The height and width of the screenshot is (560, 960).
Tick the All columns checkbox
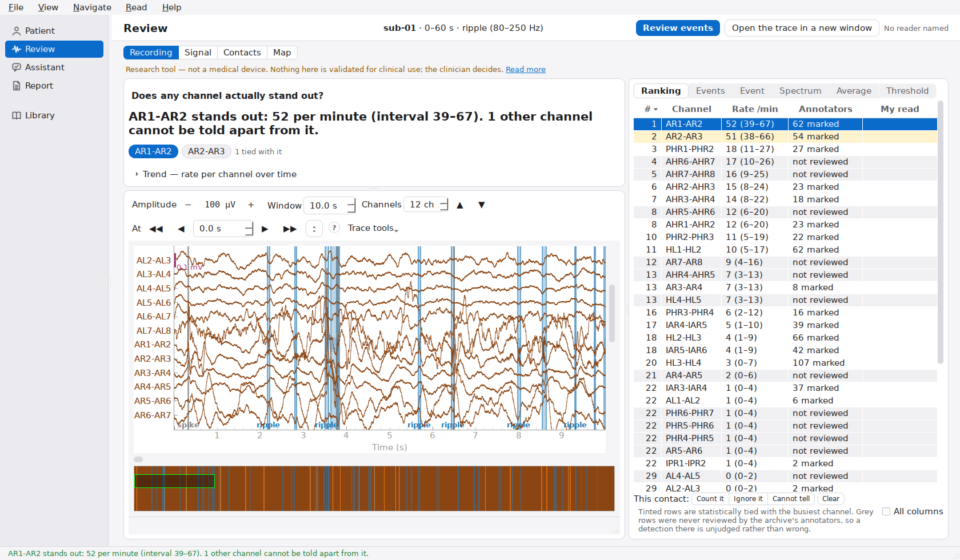coord(886,511)
